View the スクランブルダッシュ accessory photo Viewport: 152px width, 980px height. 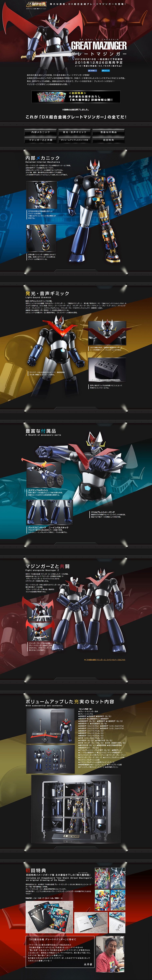click(x=44, y=475)
